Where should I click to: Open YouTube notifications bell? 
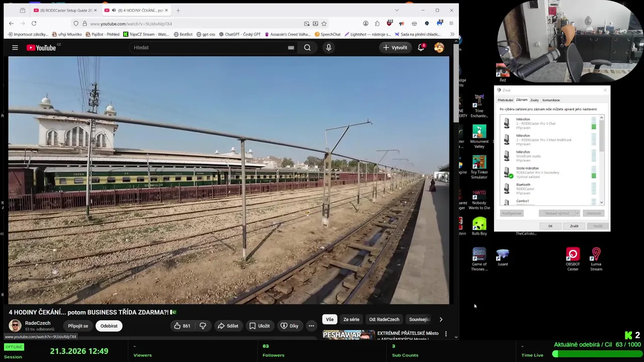pyautogui.click(x=421, y=47)
